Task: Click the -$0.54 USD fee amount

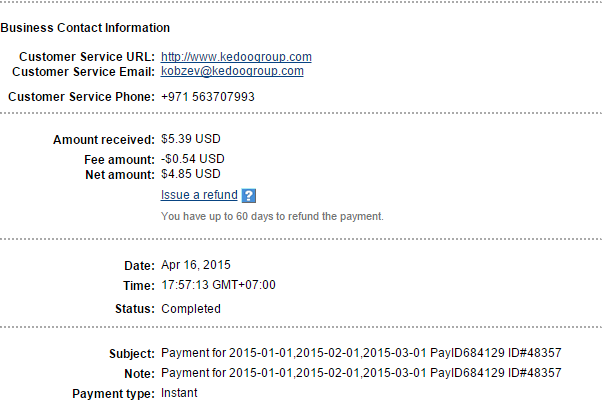Action: tap(193, 159)
